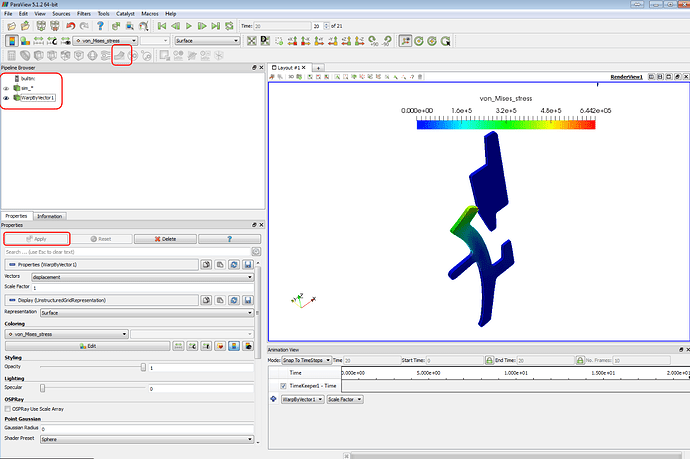Image resolution: width=690 pixels, height=459 pixels.
Task: Expand the Snap To TimeSteps mode dropdown
Action: click(x=306, y=359)
